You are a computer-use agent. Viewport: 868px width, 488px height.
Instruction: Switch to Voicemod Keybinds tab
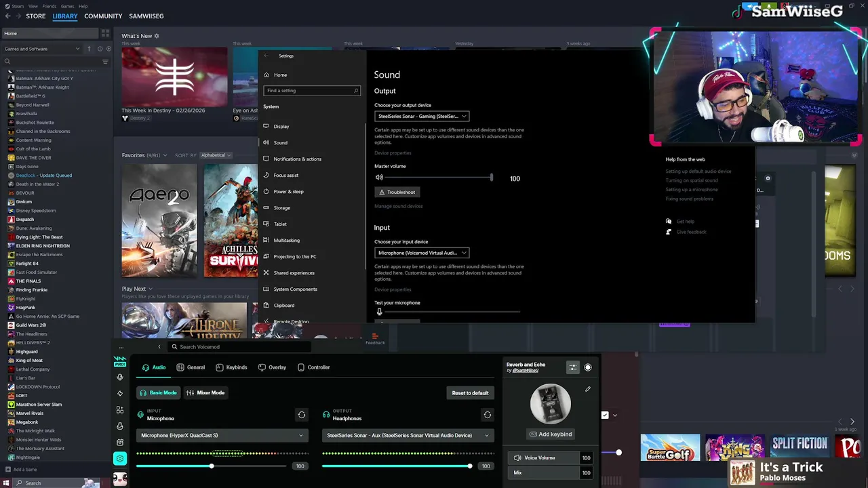[231, 367]
